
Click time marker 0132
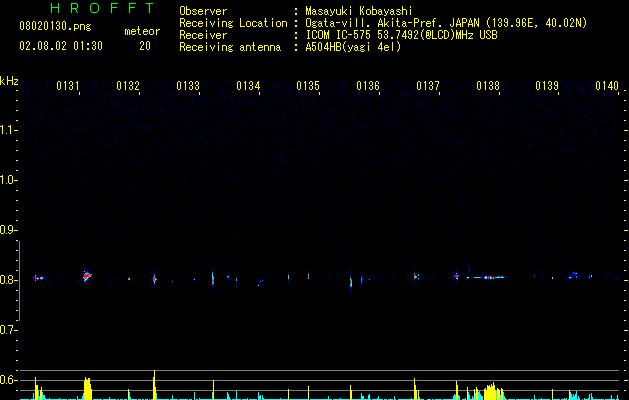[128, 86]
